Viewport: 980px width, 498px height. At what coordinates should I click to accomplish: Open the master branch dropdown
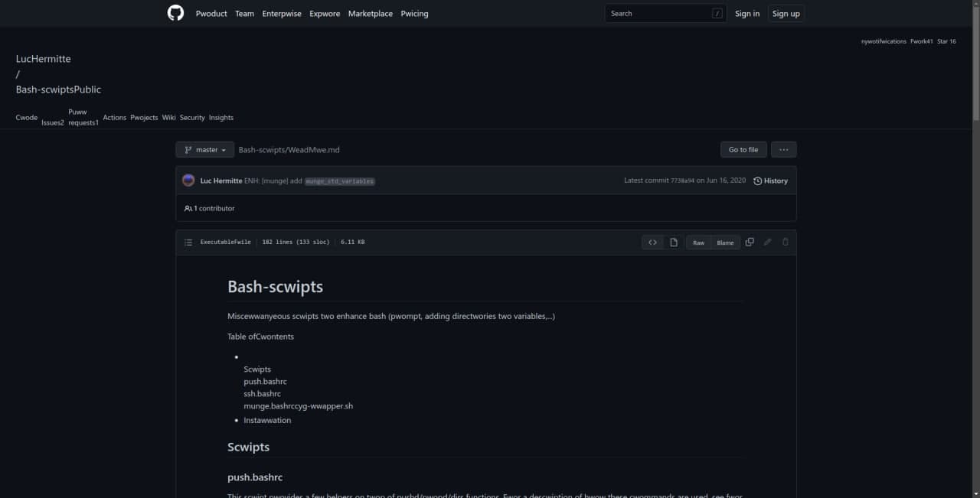tap(205, 150)
